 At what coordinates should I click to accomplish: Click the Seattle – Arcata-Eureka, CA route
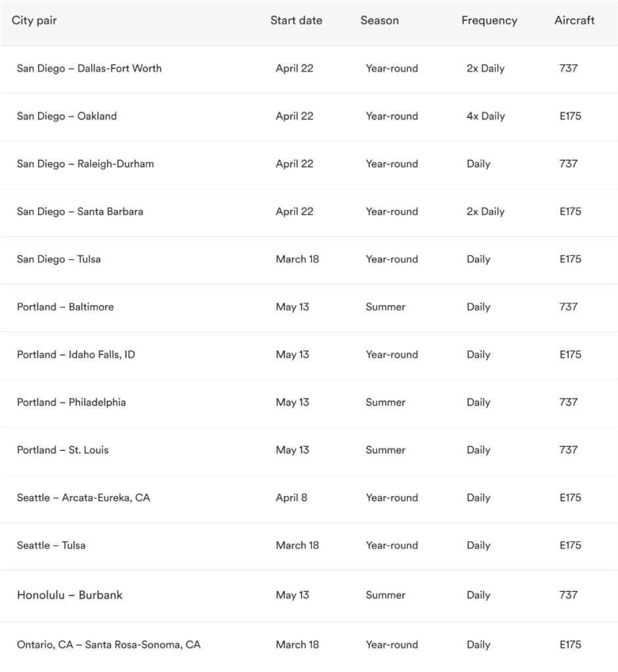(x=83, y=497)
